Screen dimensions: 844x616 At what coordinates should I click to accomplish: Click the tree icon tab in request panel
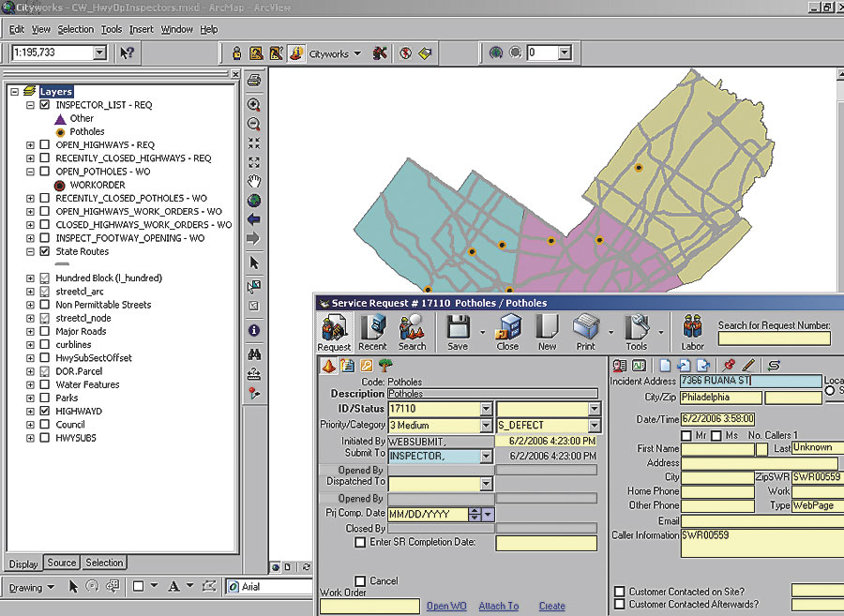coord(385,366)
